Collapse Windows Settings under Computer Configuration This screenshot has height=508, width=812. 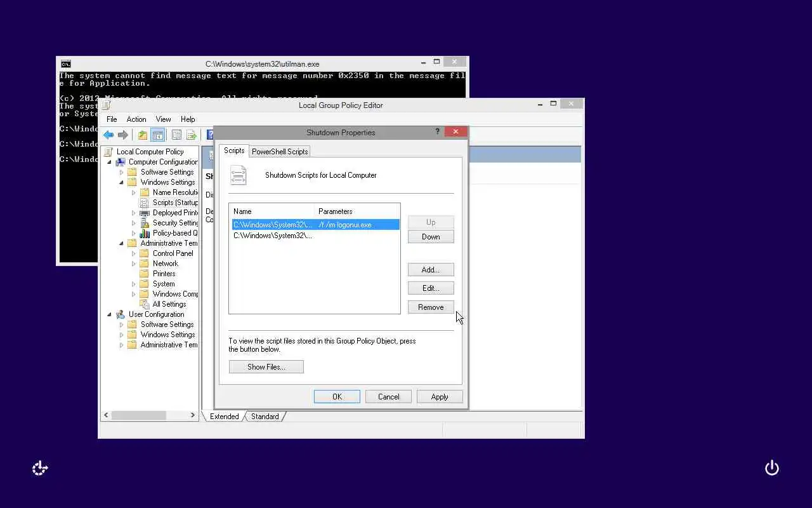(x=121, y=182)
